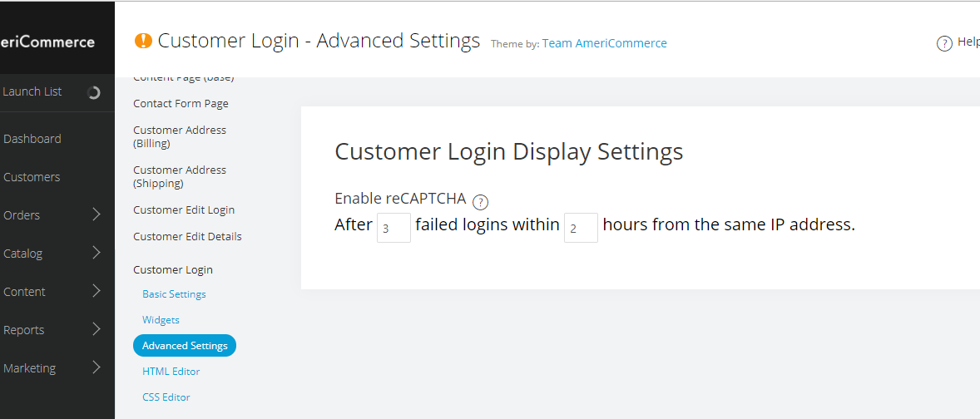
Task: Select the Customer Login page entry
Action: coord(173,269)
